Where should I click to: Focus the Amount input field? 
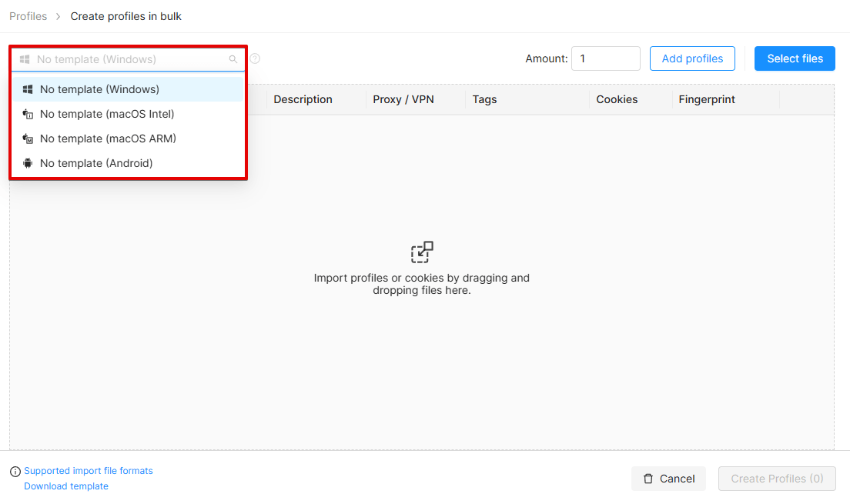(x=606, y=58)
